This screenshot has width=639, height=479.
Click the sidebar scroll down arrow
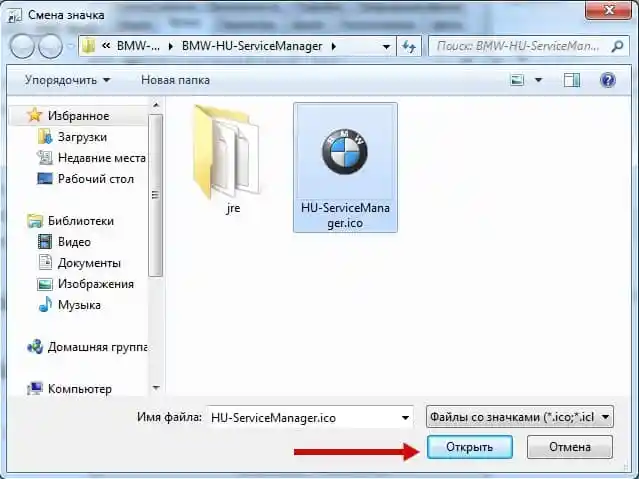[156, 388]
